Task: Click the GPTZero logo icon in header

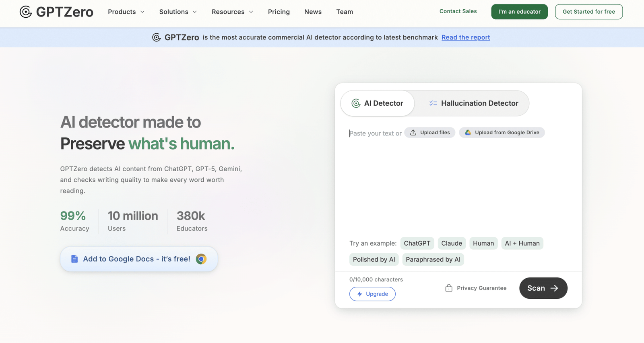Action: (x=26, y=12)
